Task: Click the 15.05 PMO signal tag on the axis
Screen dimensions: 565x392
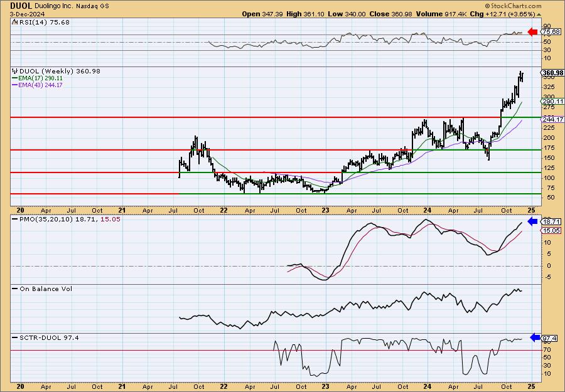Action: (x=551, y=230)
